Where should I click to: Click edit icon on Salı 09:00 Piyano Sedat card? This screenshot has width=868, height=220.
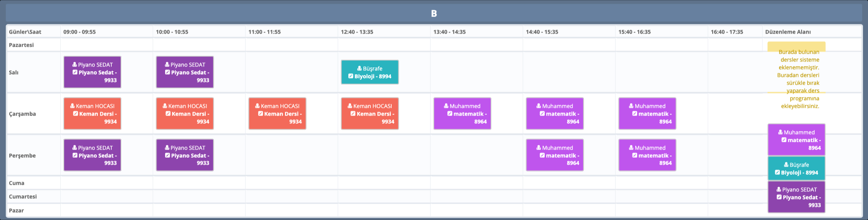pyautogui.click(x=75, y=72)
